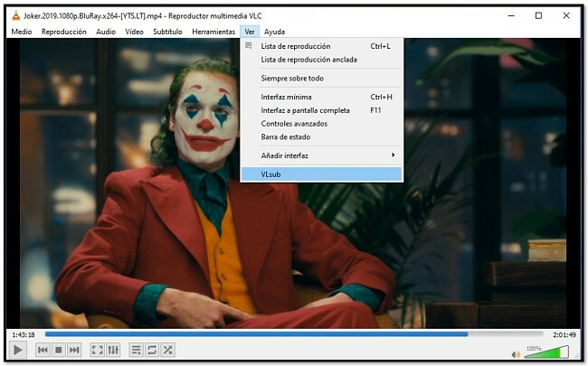Screen dimensions: 588x366
Task: Enable Controles avanzados option
Action: [322, 124]
